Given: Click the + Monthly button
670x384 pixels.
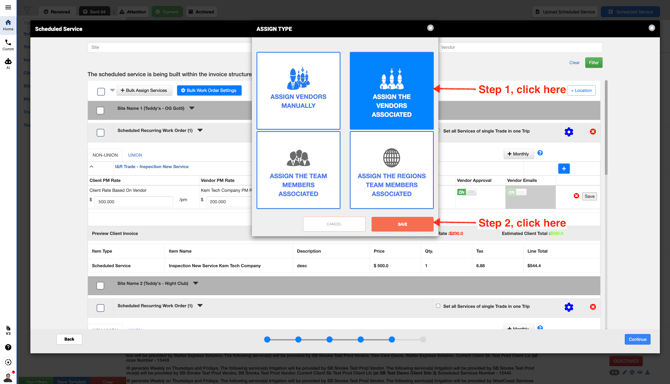Looking at the screenshot, I should click(518, 154).
